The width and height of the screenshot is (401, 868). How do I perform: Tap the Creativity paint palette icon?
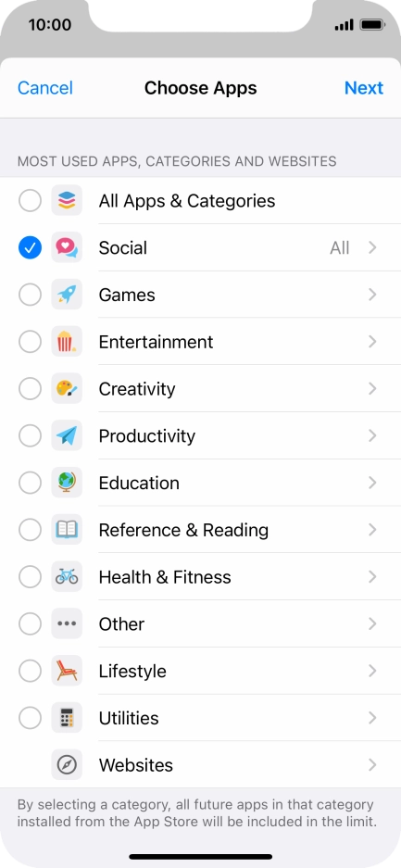(x=67, y=388)
